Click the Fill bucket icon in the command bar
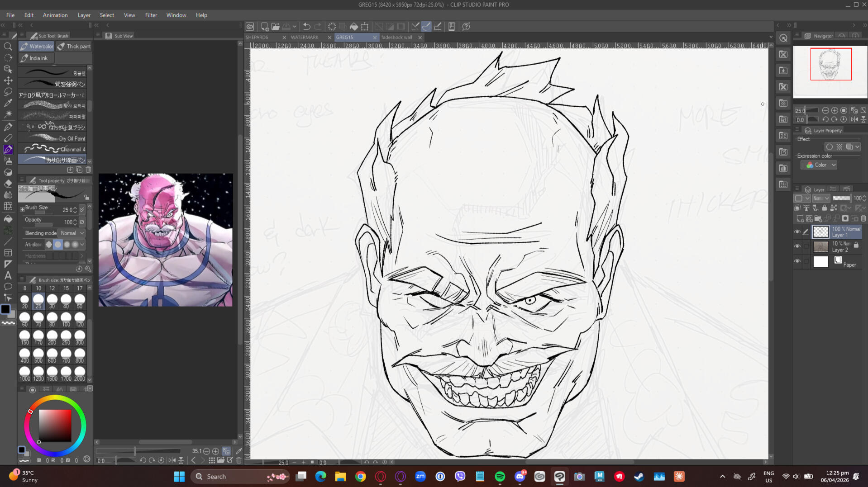Image resolution: width=868 pixels, height=487 pixels. coord(354,27)
